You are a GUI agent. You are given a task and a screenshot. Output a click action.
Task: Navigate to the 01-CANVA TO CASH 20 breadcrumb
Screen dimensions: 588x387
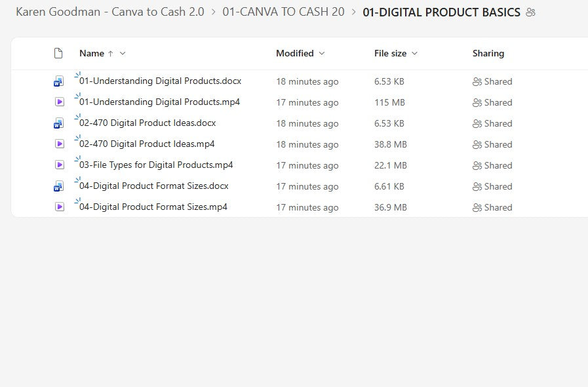click(x=284, y=12)
